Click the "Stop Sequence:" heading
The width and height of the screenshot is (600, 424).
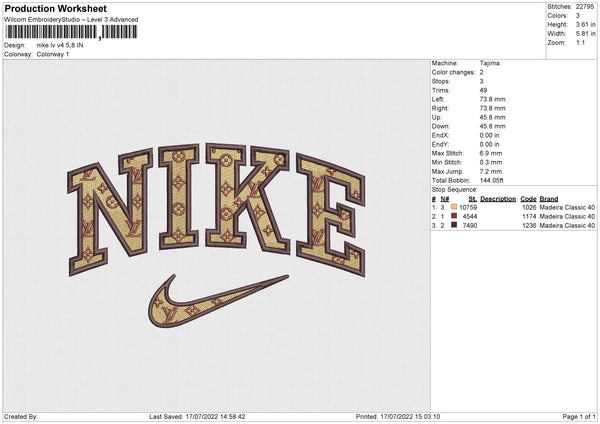(455, 190)
